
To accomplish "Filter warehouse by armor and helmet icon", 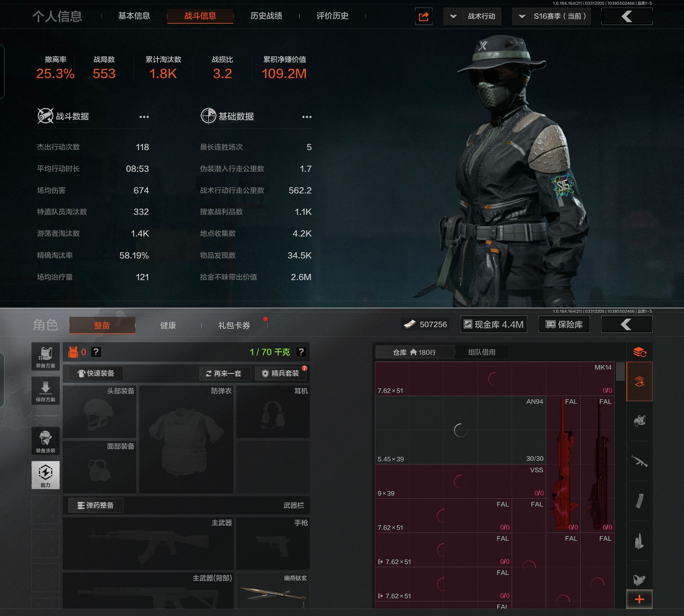I will [639, 421].
